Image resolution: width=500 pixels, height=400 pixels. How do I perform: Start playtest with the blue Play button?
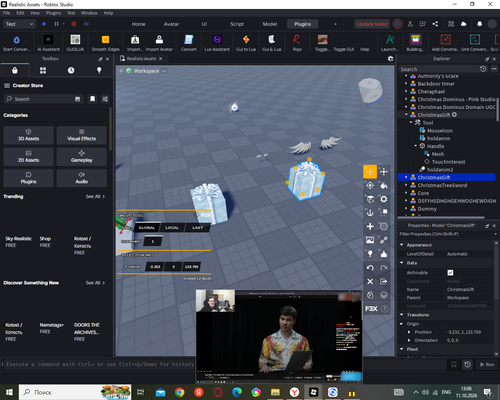coord(44,24)
